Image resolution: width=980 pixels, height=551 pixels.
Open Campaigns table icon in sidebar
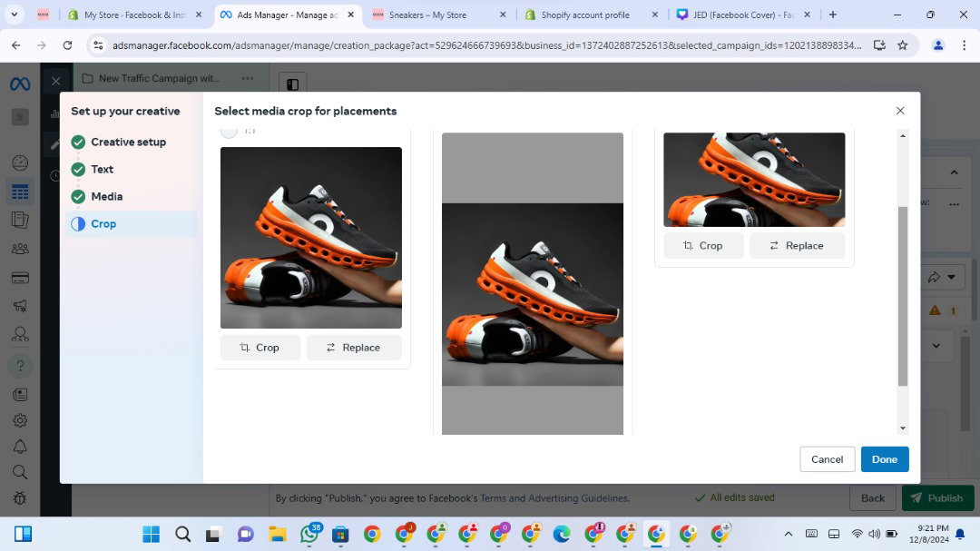click(x=20, y=192)
